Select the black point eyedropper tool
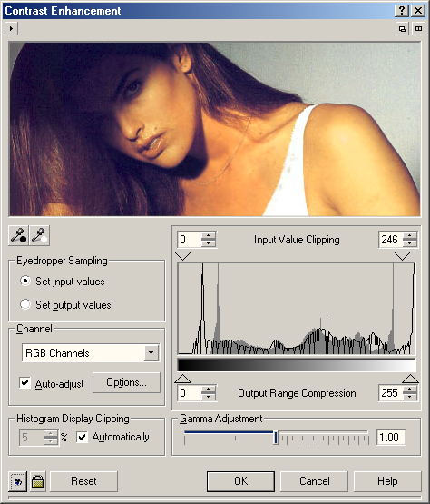This screenshot has height=504, width=430. pos(18,235)
